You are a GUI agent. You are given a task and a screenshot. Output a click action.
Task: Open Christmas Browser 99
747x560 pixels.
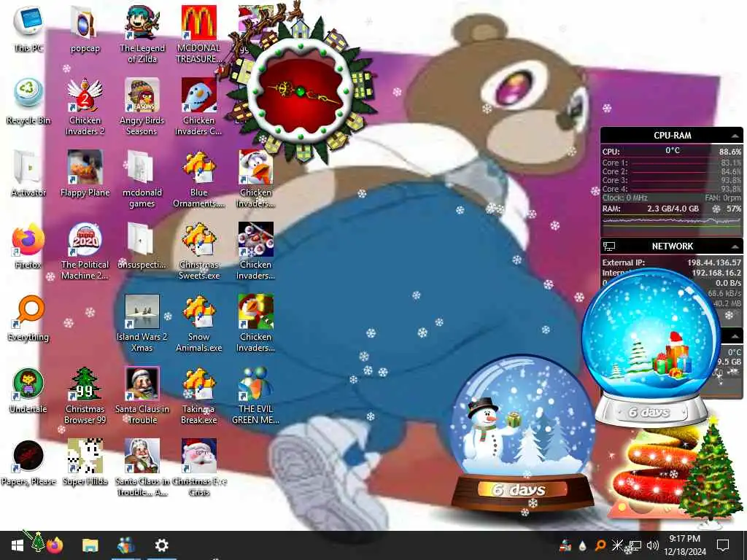(85, 395)
